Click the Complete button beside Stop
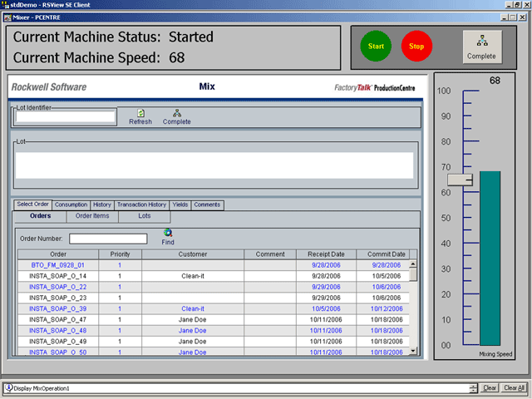The height and width of the screenshot is (399, 532). (482, 47)
